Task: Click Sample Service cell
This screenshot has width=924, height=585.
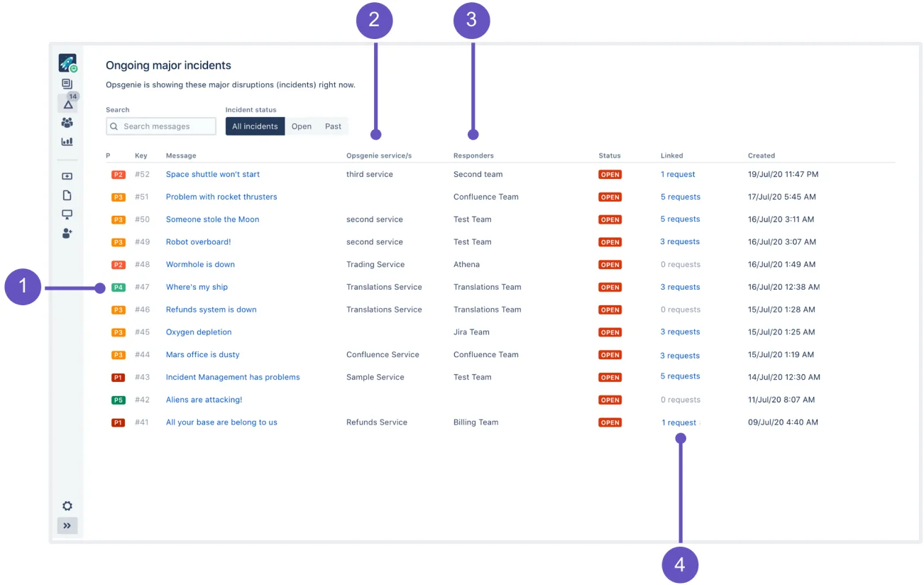Action: [375, 377]
